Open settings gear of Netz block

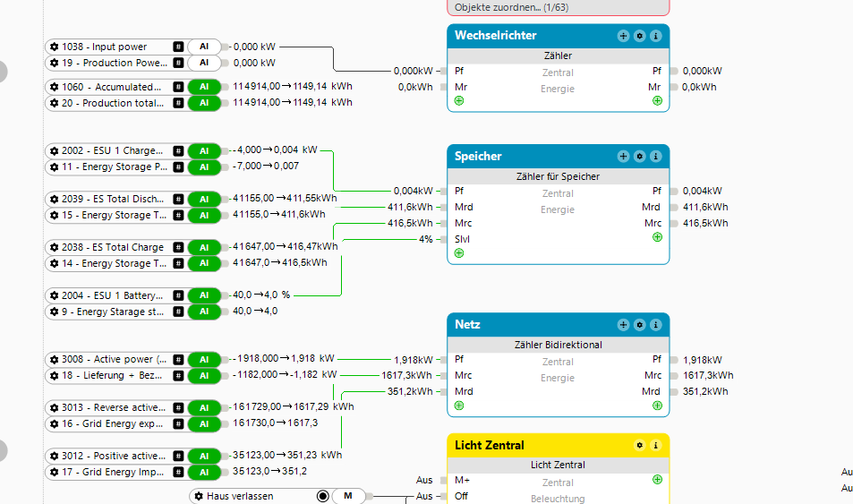pos(640,325)
